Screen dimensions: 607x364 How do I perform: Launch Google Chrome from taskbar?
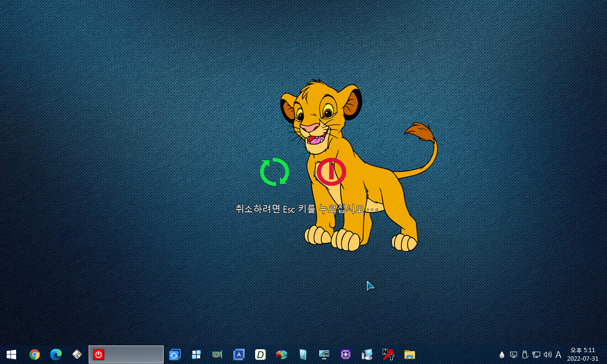(35, 355)
